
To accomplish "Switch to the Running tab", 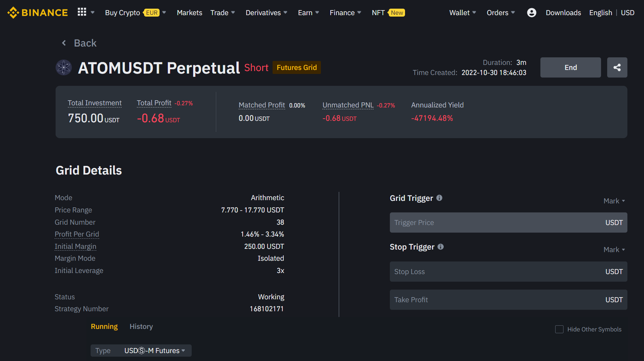I will pos(104,326).
